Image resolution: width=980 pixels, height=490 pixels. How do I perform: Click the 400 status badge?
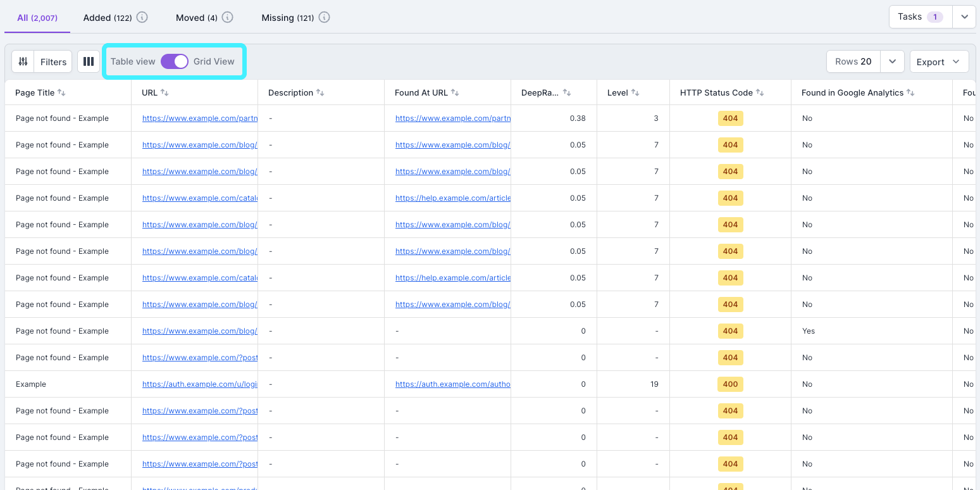pos(731,383)
